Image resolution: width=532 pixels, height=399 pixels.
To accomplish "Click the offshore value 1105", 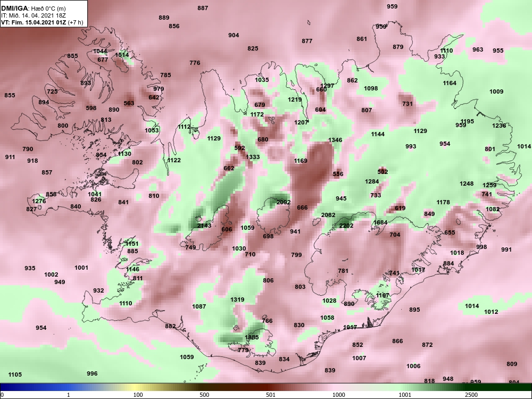I will 15,375.
